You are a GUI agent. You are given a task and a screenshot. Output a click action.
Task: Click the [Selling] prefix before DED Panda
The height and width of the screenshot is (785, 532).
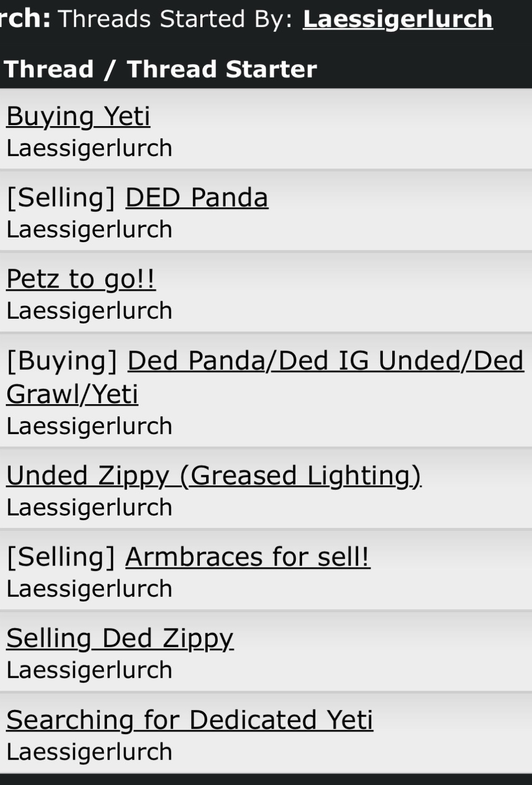(x=61, y=198)
